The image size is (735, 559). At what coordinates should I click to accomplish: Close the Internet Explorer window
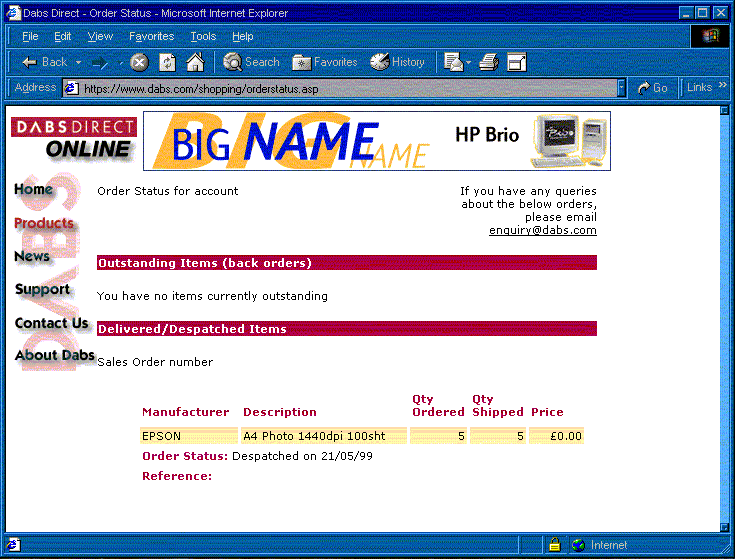pyautogui.click(x=720, y=13)
